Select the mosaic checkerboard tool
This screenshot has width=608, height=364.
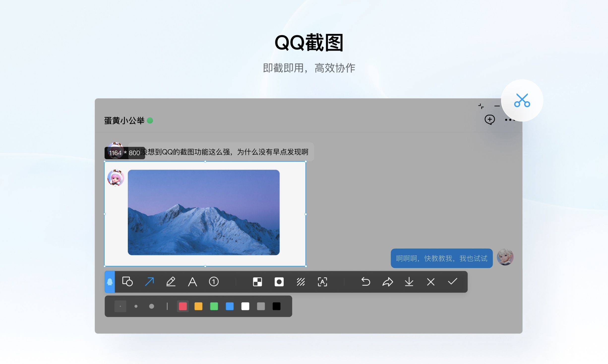point(257,282)
